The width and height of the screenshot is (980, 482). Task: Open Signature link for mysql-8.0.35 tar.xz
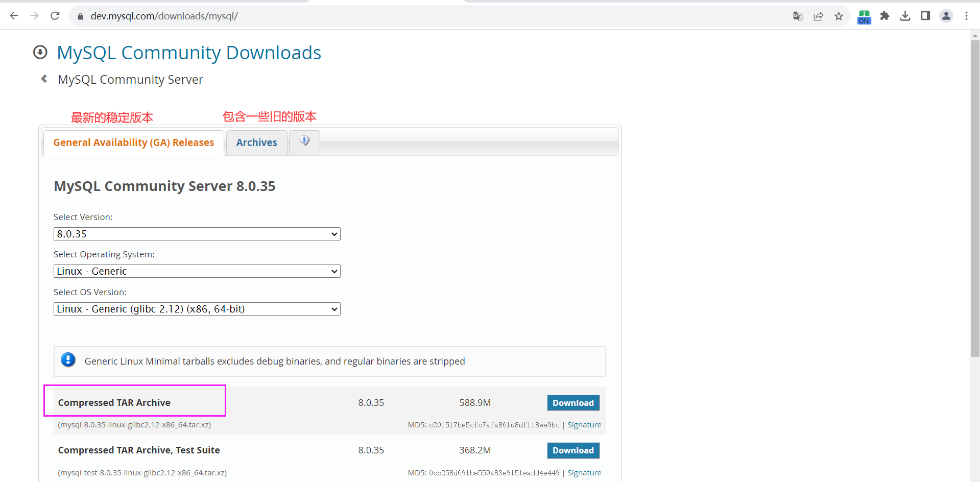coord(584,425)
